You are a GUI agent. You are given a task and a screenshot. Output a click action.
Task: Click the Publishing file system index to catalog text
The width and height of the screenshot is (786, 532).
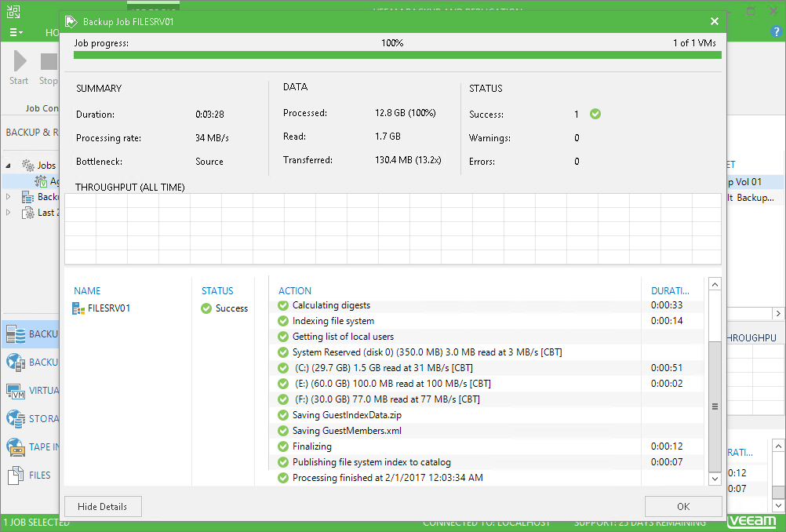[372, 462]
